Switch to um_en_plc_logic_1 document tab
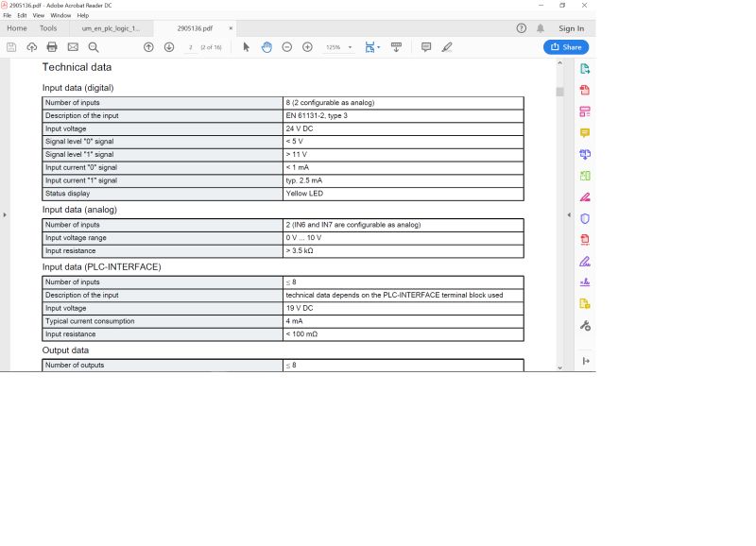Screen dimensions: 756x546 (111, 28)
